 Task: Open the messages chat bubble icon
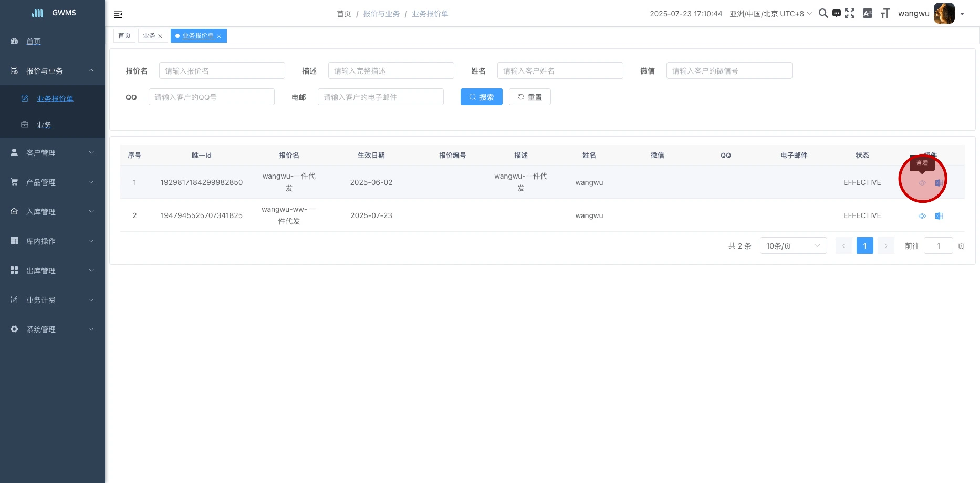(837, 14)
